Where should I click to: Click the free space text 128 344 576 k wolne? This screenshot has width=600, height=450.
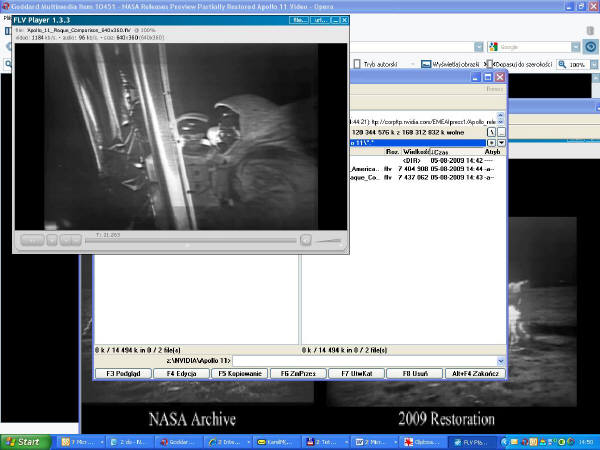click(408, 132)
